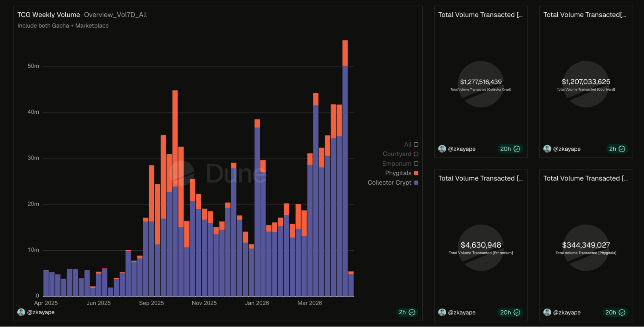The height and width of the screenshot is (327, 644).
Task: Click the tallest bar at the chart's right end
Action: [x=345, y=168]
